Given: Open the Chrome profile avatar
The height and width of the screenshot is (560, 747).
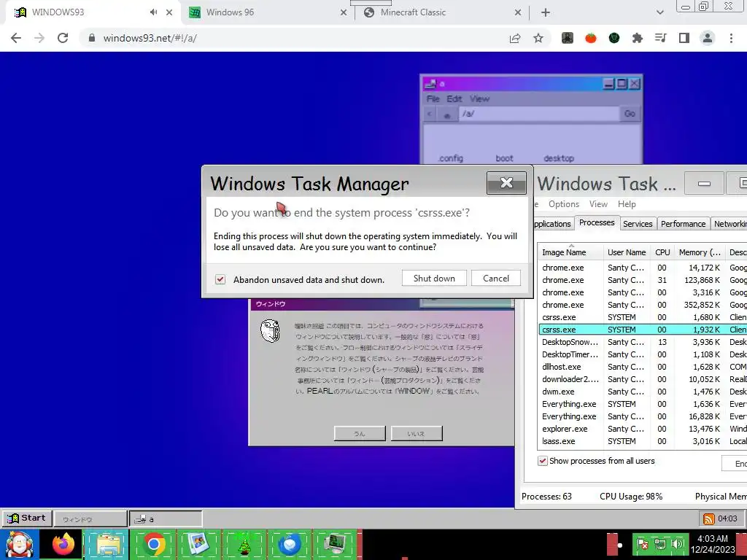Looking at the screenshot, I should pos(708,38).
